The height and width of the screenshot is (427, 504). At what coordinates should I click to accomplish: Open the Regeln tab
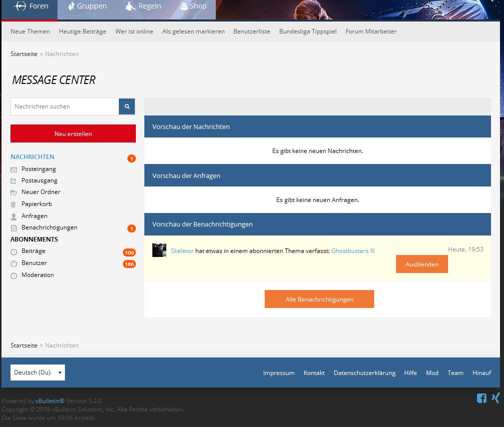143,6
